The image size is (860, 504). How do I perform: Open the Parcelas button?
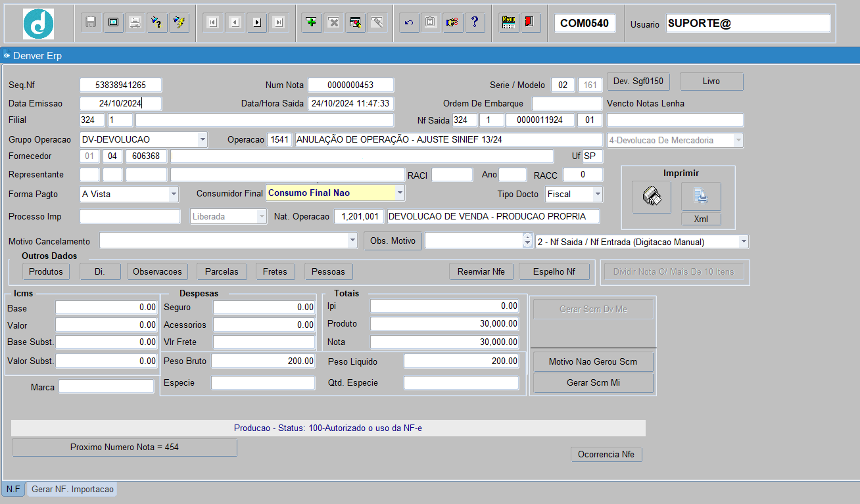tap(222, 271)
